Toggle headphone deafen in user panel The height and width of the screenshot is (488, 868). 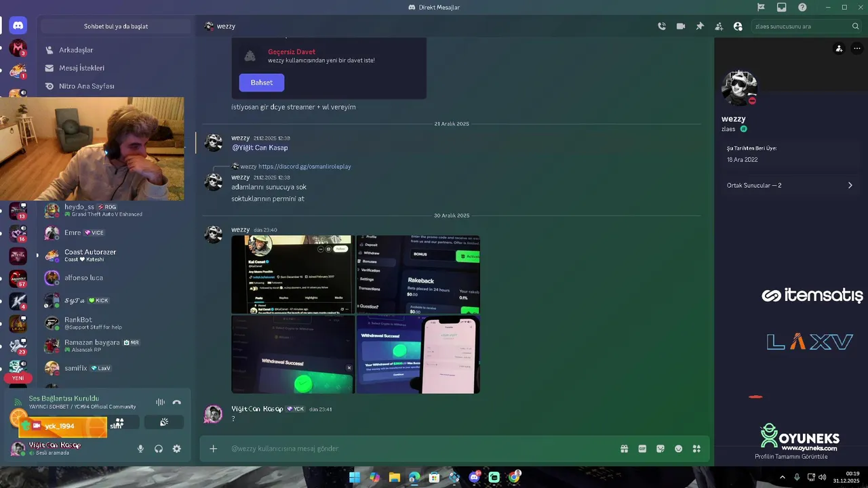pyautogui.click(x=159, y=449)
